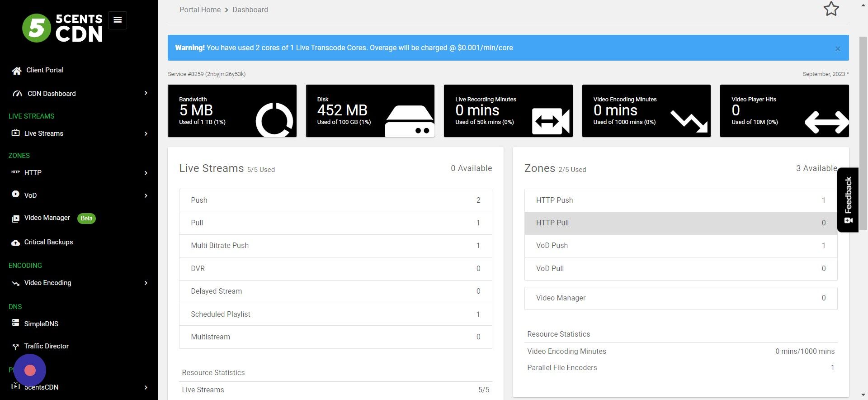Select the highlighted HTTP Pull row
868x400 pixels.
pyautogui.click(x=681, y=223)
